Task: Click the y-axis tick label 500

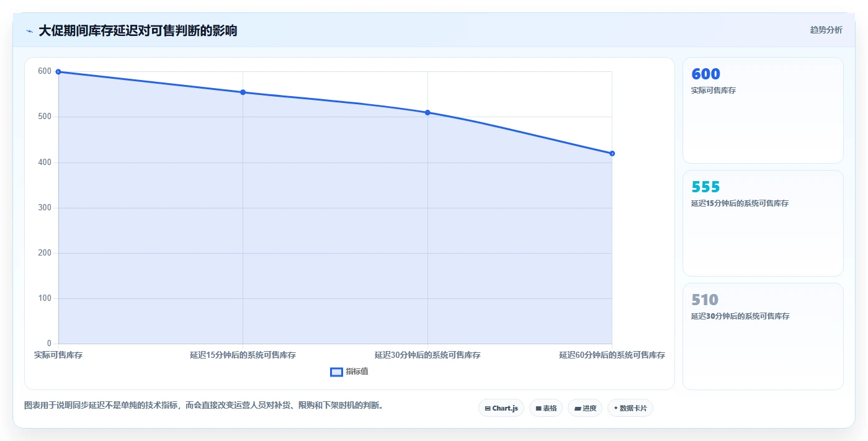Action: pyautogui.click(x=45, y=117)
